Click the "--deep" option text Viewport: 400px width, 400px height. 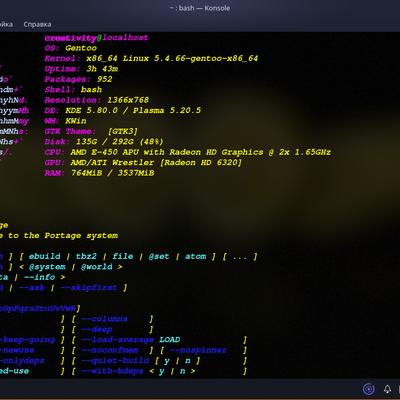pyautogui.click(x=97, y=329)
